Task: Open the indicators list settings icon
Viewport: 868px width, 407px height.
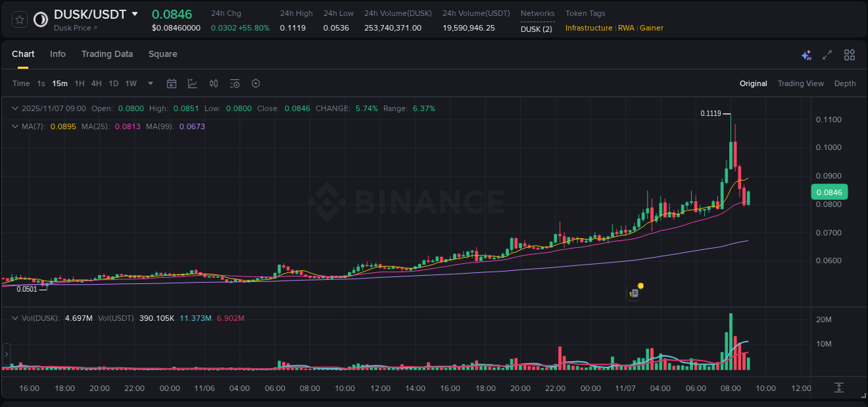Action: tap(234, 83)
